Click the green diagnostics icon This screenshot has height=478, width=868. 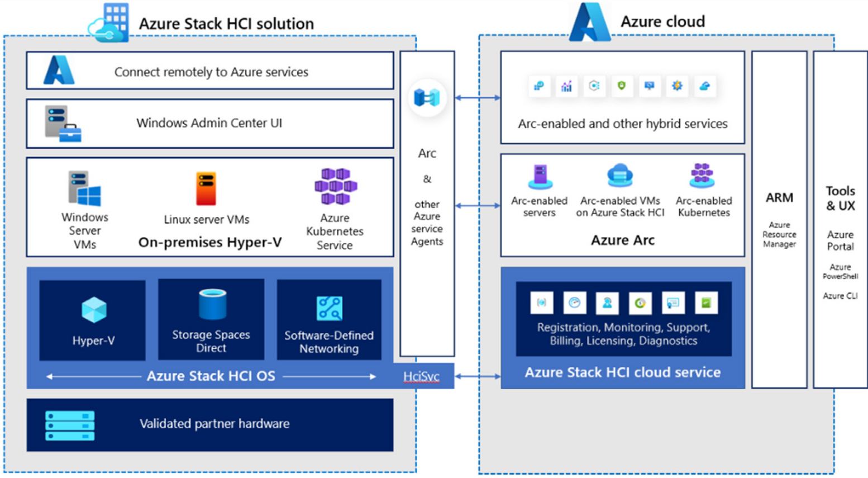(x=706, y=303)
